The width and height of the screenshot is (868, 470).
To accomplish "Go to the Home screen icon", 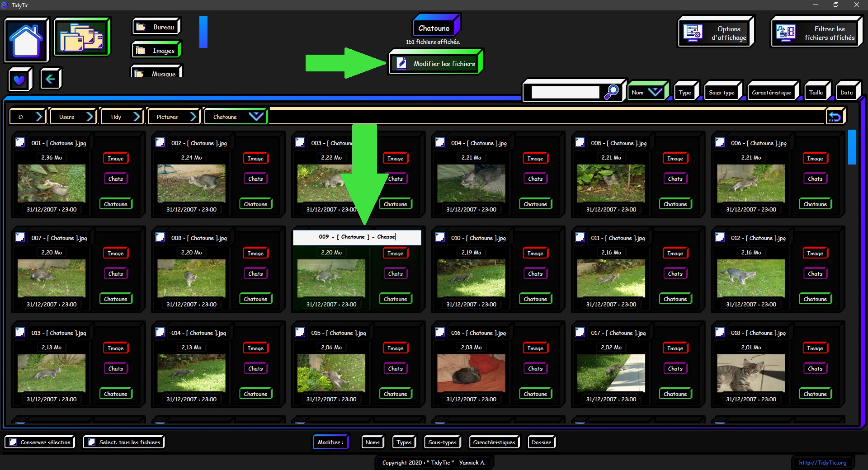I will coord(27,40).
